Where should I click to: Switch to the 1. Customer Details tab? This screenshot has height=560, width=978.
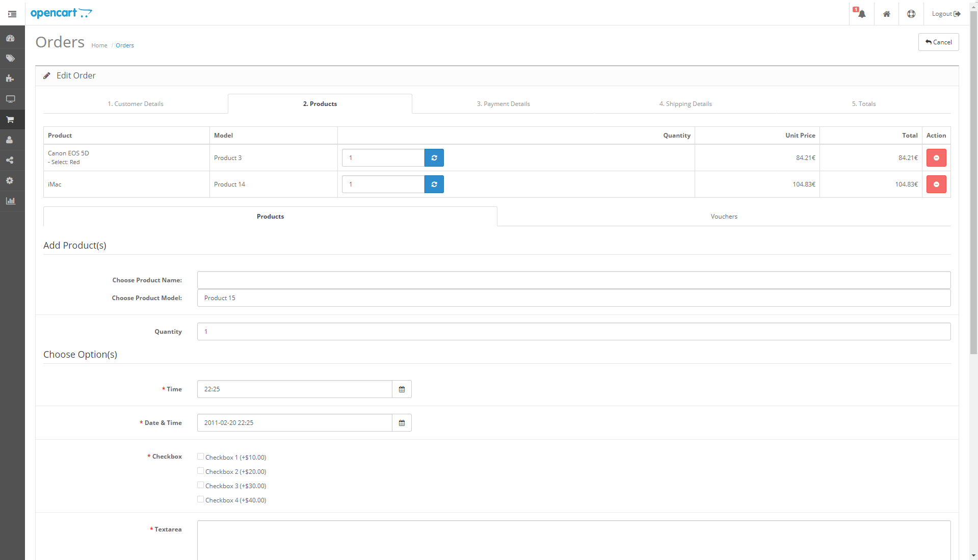tap(136, 104)
